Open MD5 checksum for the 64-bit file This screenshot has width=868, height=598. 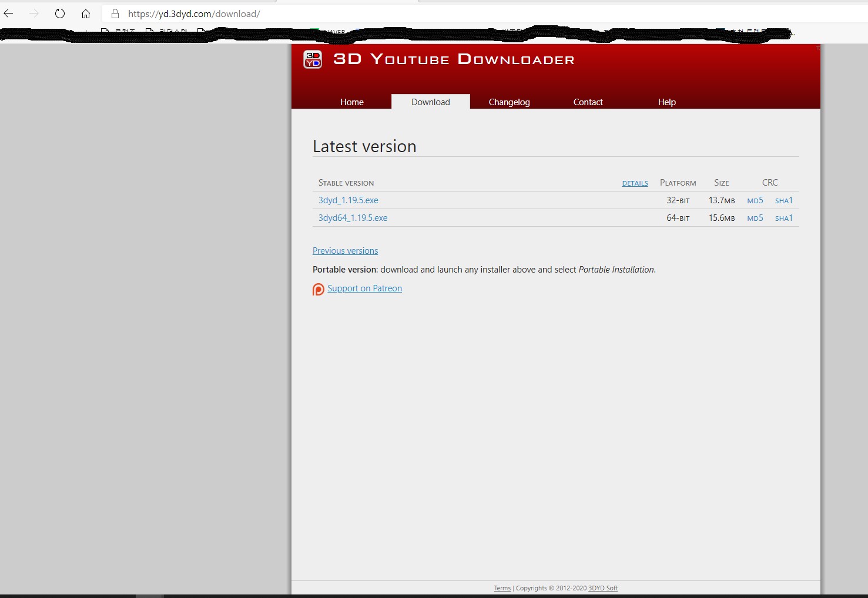[755, 219]
